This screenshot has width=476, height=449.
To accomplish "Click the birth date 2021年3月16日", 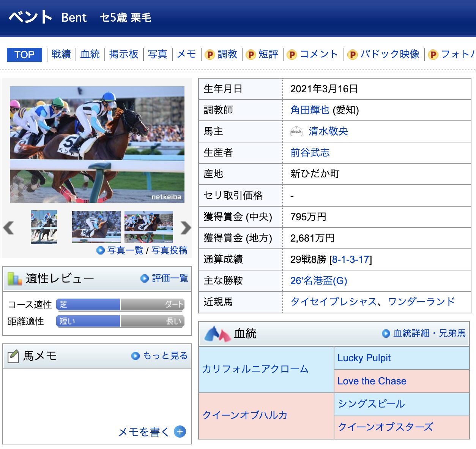I will pos(324,89).
